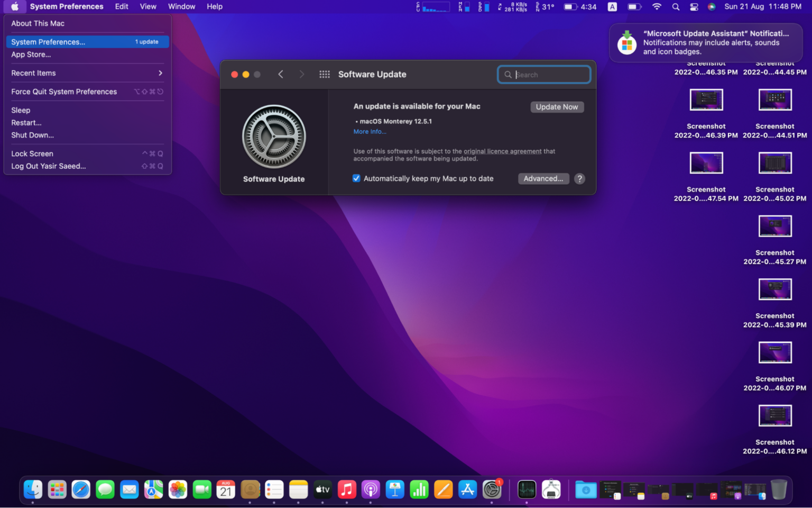Open Safari from the Dock

[81, 489]
